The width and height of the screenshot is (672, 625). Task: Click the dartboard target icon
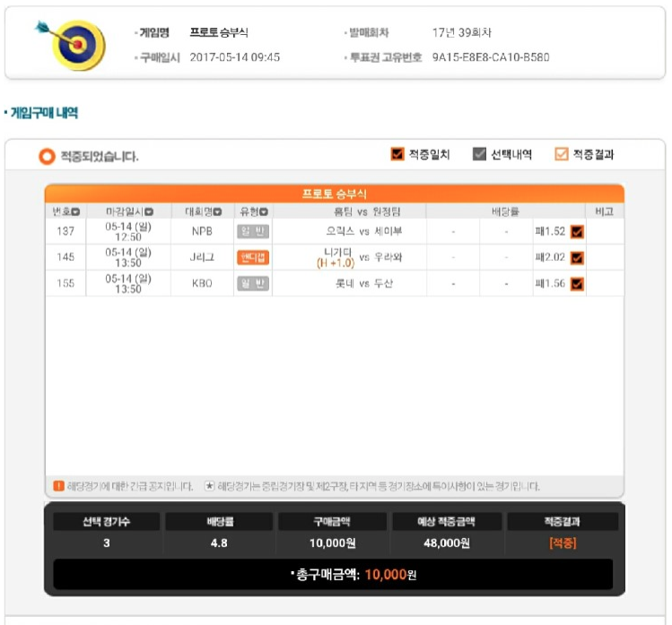pyautogui.click(x=72, y=45)
